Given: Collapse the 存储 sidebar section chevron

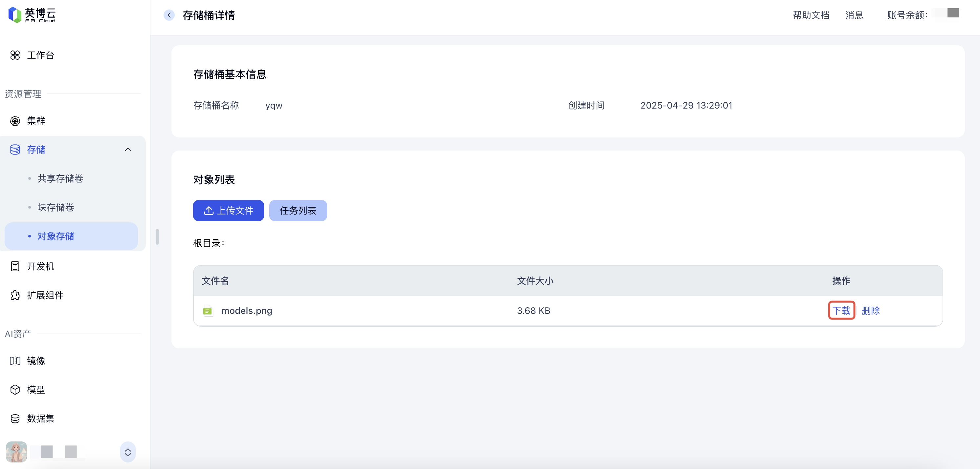Looking at the screenshot, I should (x=128, y=150).
